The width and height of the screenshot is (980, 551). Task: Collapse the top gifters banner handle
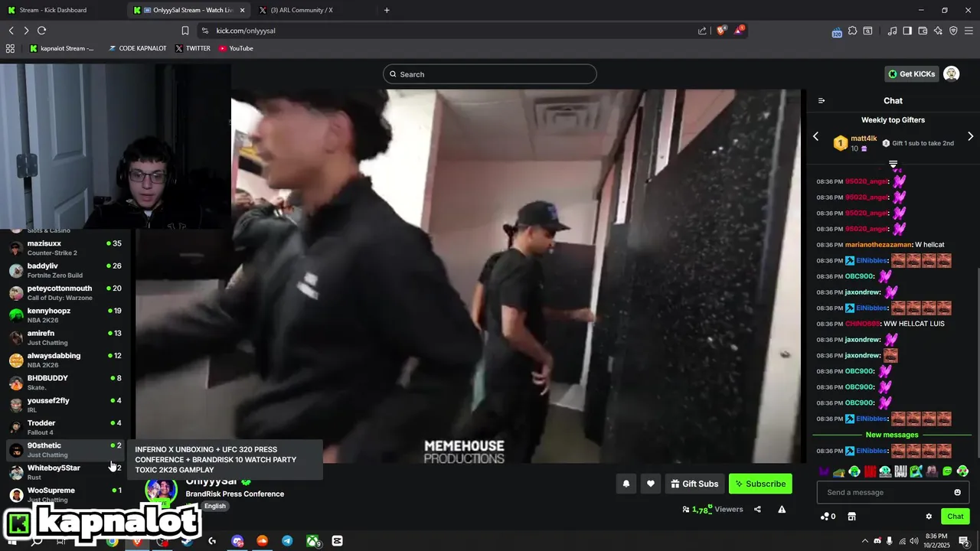pos(893,164)
